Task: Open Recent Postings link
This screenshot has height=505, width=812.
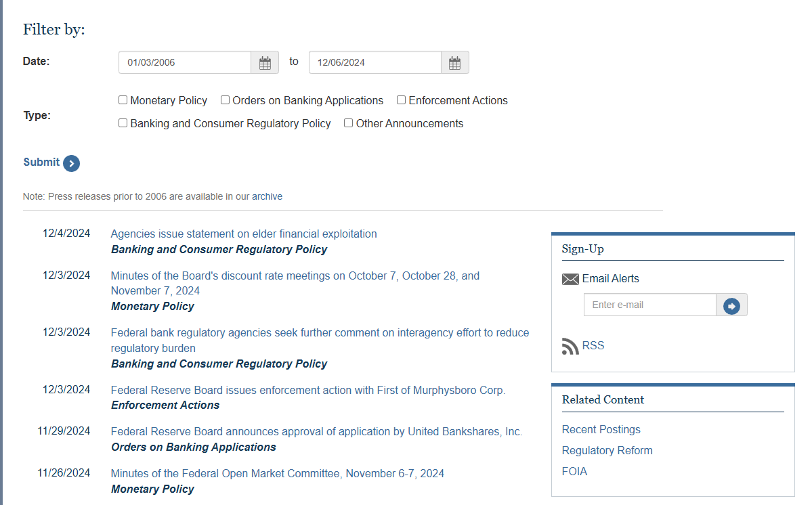Action: [601, 429]
